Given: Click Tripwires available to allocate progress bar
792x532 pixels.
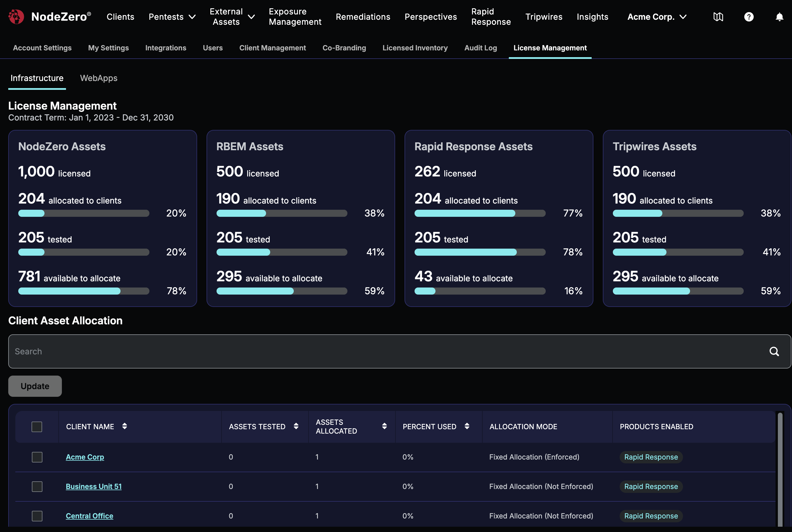Looking at the screenshot, I should pyautogui.click(x=678, y=291).
